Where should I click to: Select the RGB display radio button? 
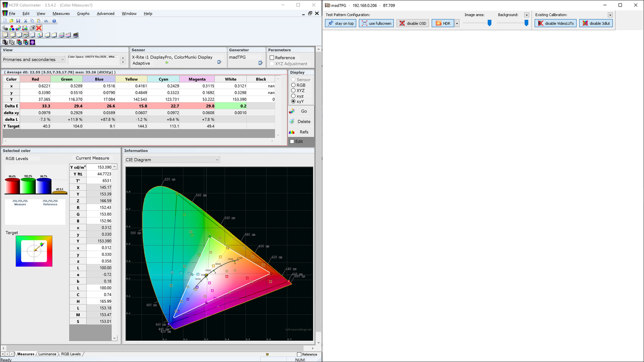tap(293, 85)
